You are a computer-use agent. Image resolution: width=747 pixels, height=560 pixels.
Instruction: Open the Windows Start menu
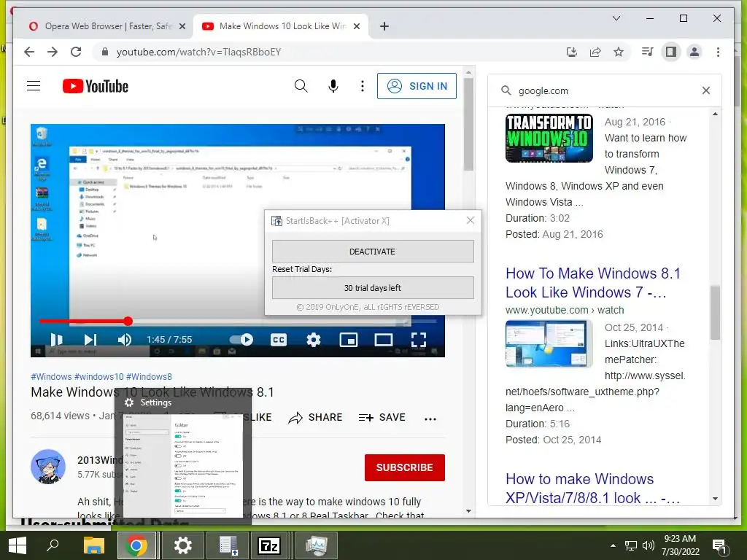[x=18, y=545]
